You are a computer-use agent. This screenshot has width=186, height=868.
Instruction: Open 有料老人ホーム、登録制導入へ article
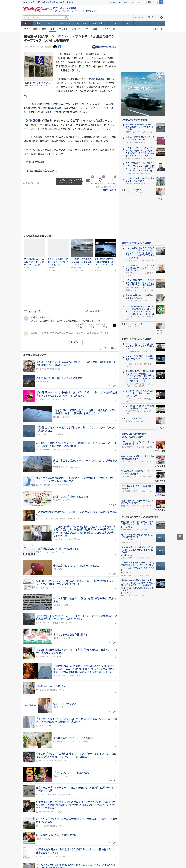click(x=52, y=686)
